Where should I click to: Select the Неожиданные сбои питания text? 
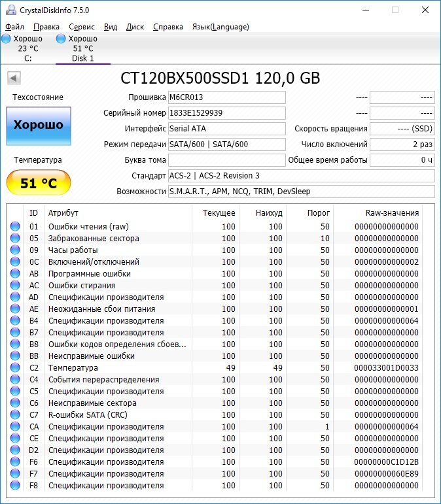tap(101, 309)
